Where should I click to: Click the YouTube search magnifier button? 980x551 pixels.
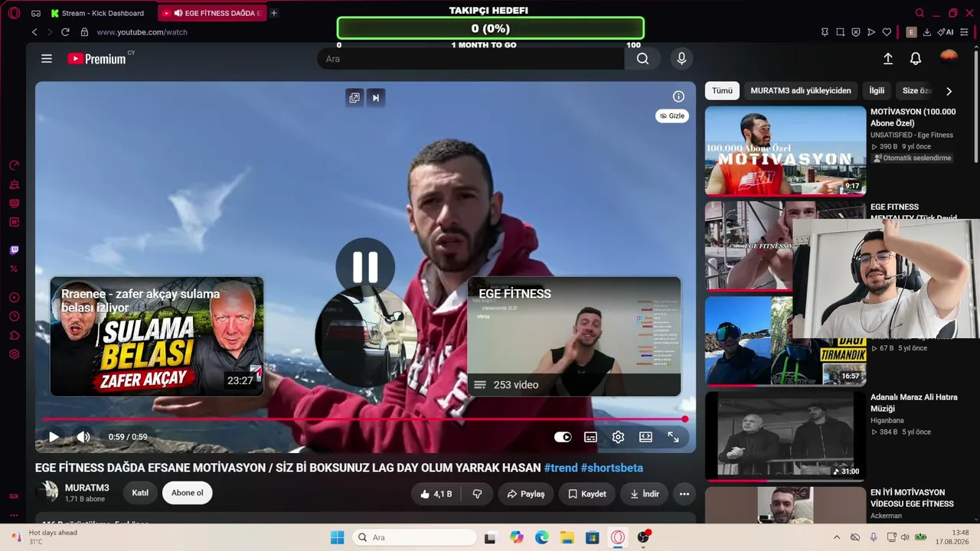click(x=642, y=59)
